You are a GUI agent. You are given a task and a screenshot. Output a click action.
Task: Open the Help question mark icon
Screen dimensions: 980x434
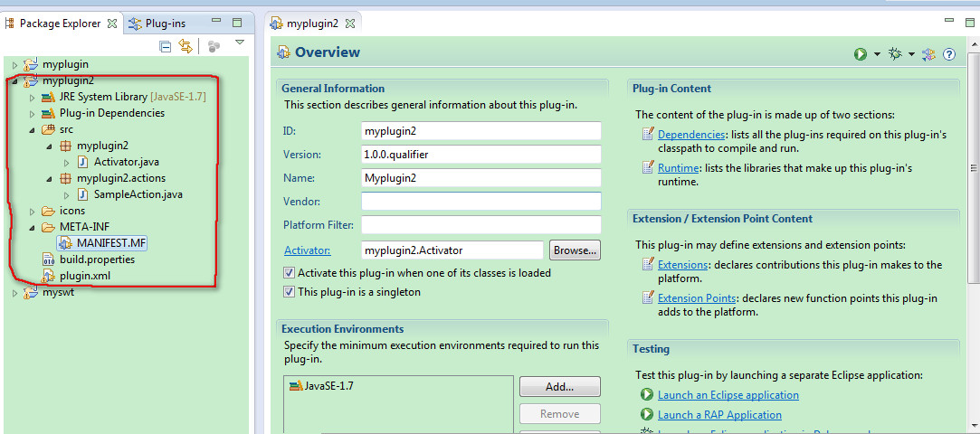[948, 54]
